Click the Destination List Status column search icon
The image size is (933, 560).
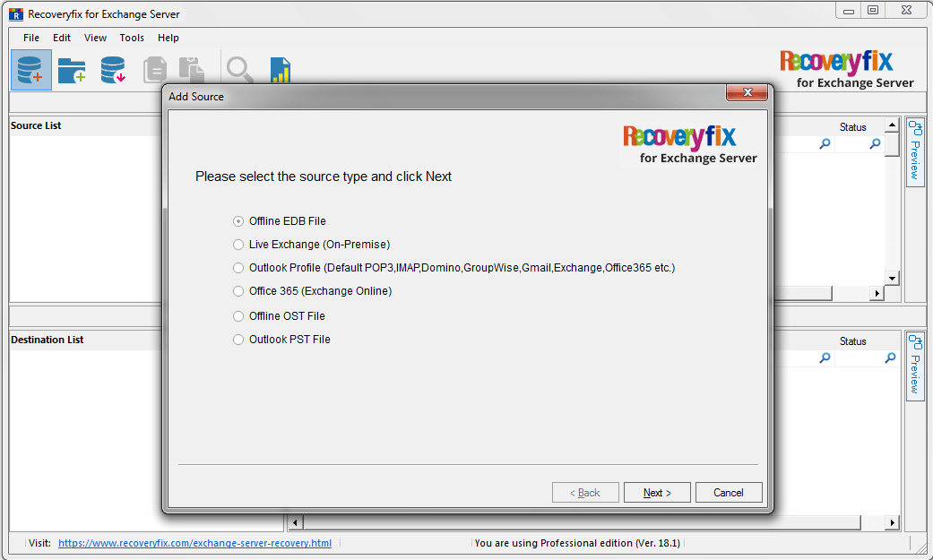click(x=890, y=358)
